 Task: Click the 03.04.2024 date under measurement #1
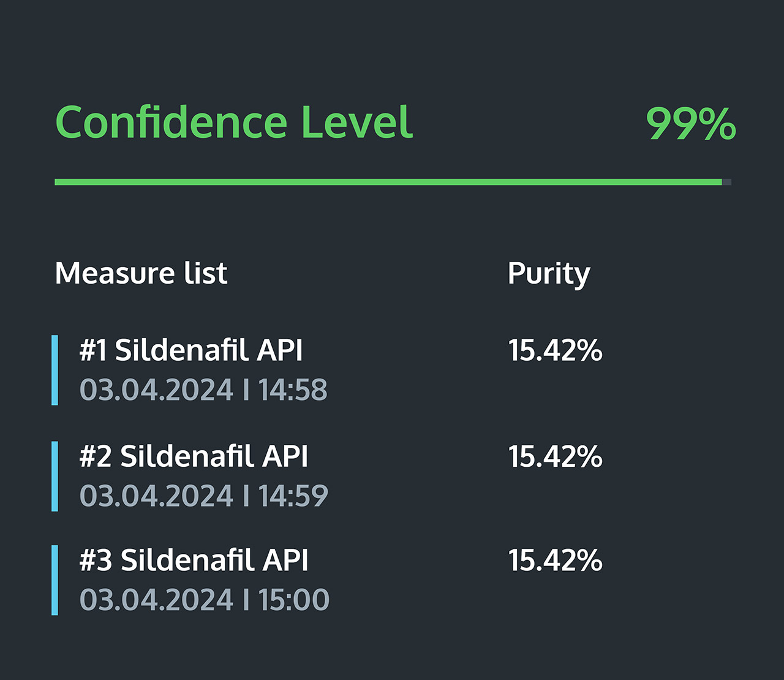pos(157,390)
